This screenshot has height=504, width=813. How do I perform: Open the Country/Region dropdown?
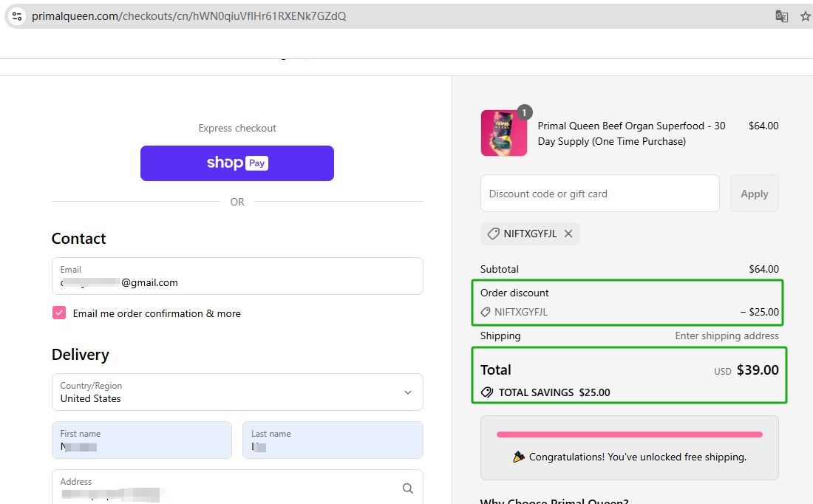click(x=237, y=392)
